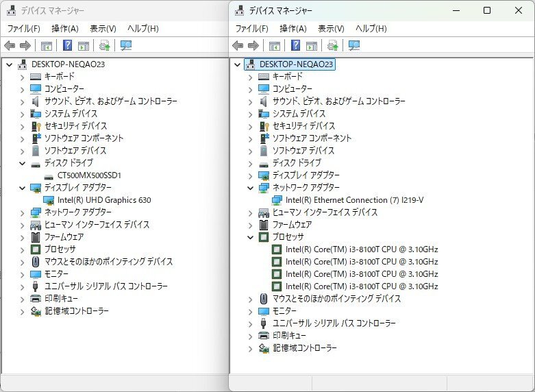Click action pane icon in right window toolbar
This screenshot has width=535, height=392.
(312, 45)
